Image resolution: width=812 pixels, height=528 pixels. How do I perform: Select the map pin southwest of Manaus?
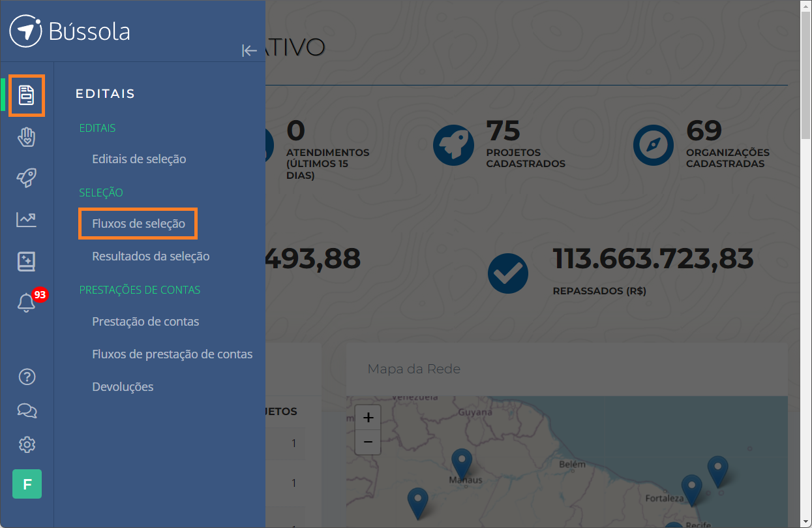(417, 503)
